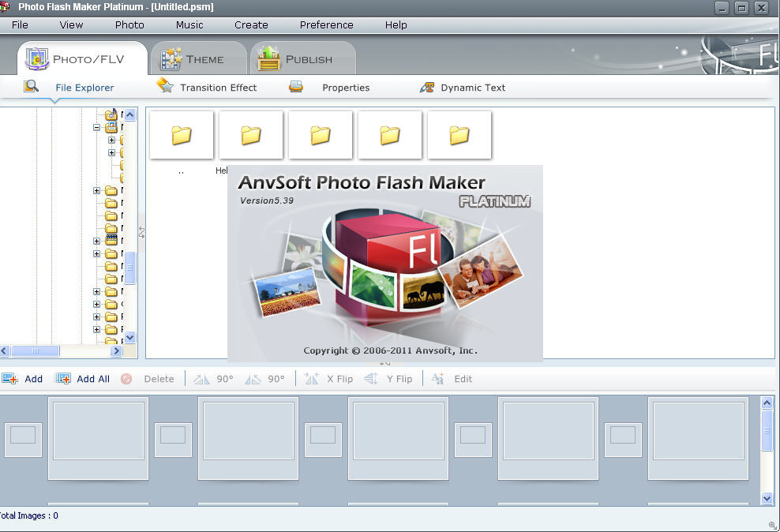Open the Preference menu
This screenshot has width=780, height=532.
[326, 24]
